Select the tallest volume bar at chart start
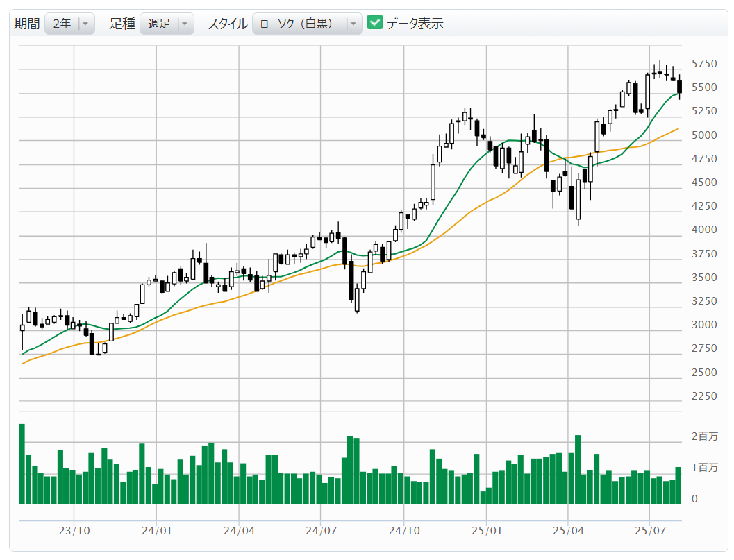Image resolution: width=734 pixels, height=560 pixels. click(x=22, y=464)
